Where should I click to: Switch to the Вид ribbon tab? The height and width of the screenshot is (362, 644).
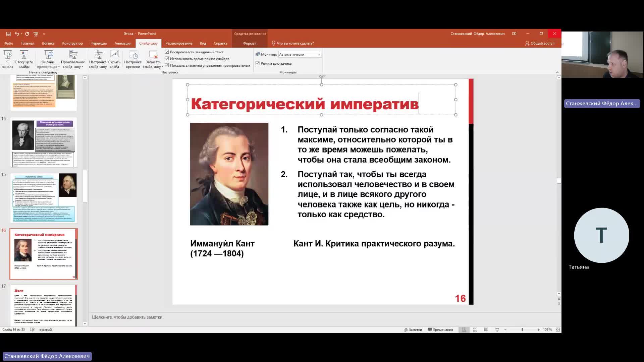tap(203, 43)
